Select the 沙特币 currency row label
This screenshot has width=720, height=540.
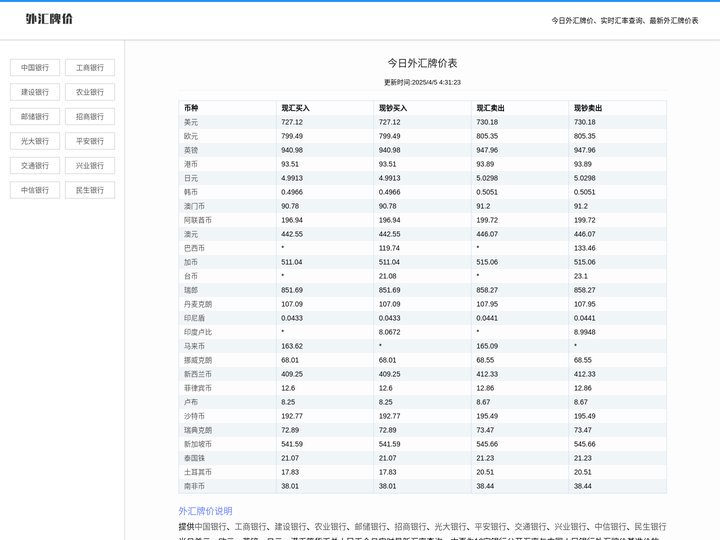(x=194, y=416)
